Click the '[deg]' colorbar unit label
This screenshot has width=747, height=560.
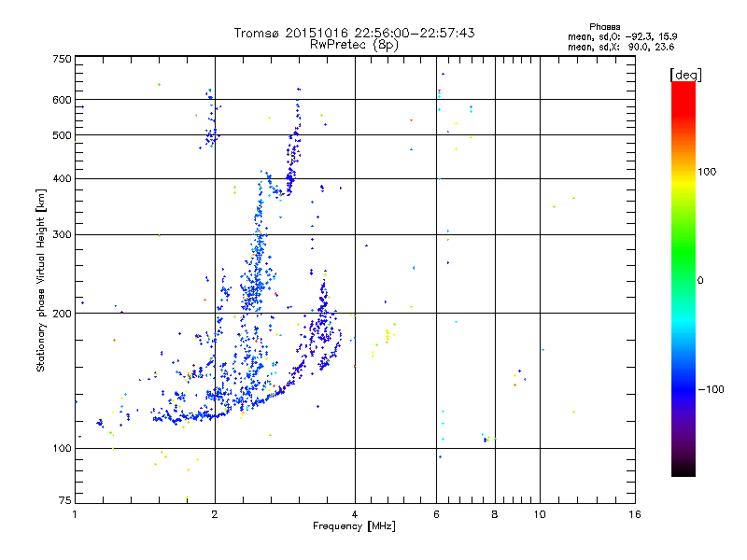[x=685, y=75]
